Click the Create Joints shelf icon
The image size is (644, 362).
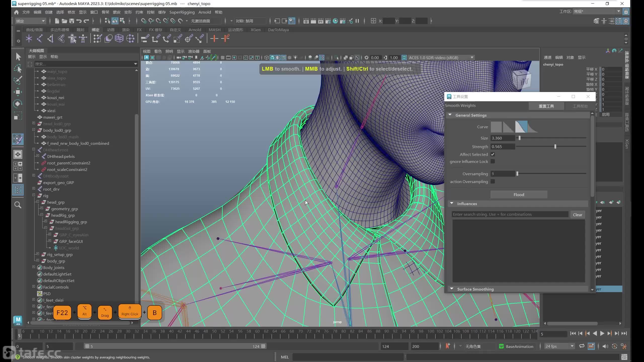point(40,39)
